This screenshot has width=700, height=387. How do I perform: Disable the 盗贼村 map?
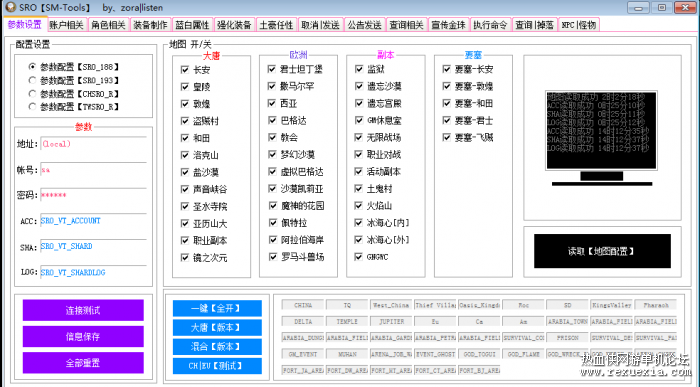click(x=185, y=121)
